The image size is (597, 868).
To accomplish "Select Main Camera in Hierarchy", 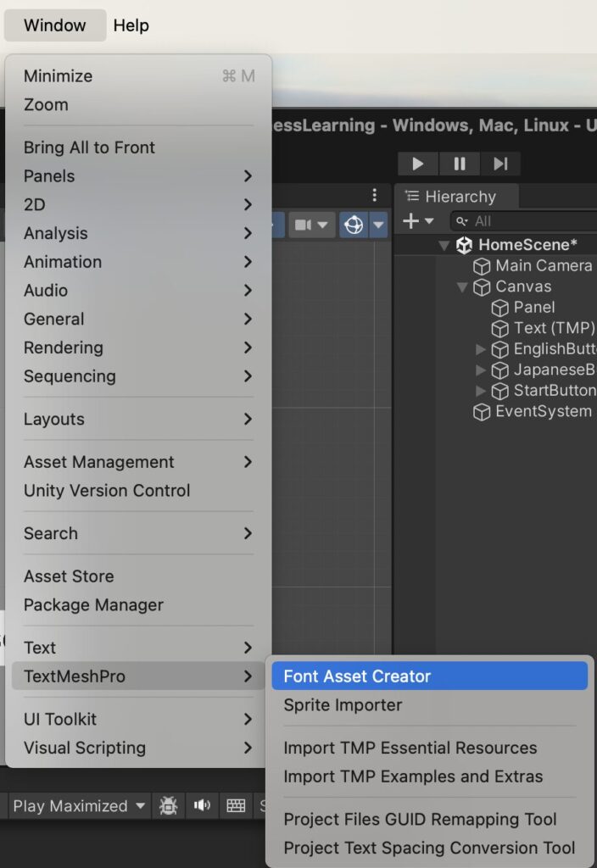I will tap(543, 265).
